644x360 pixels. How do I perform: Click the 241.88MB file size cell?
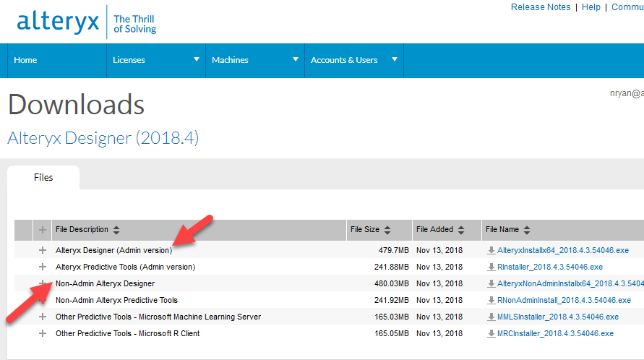coord(392,267)
